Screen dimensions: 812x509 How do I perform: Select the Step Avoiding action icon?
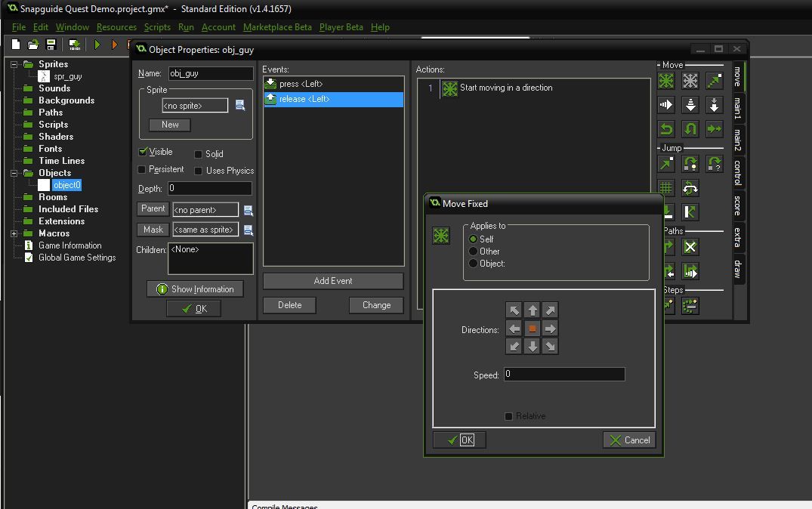coord(690,306)
